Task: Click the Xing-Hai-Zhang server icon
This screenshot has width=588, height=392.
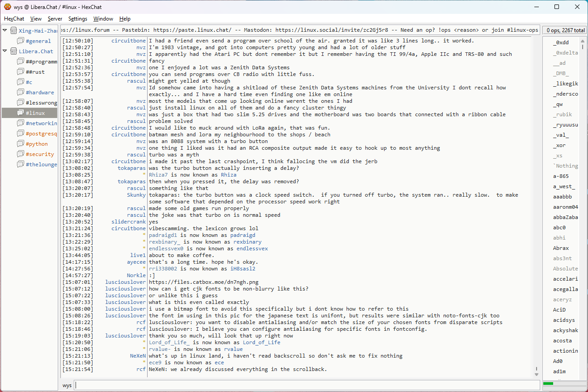Action: (14, 31)
